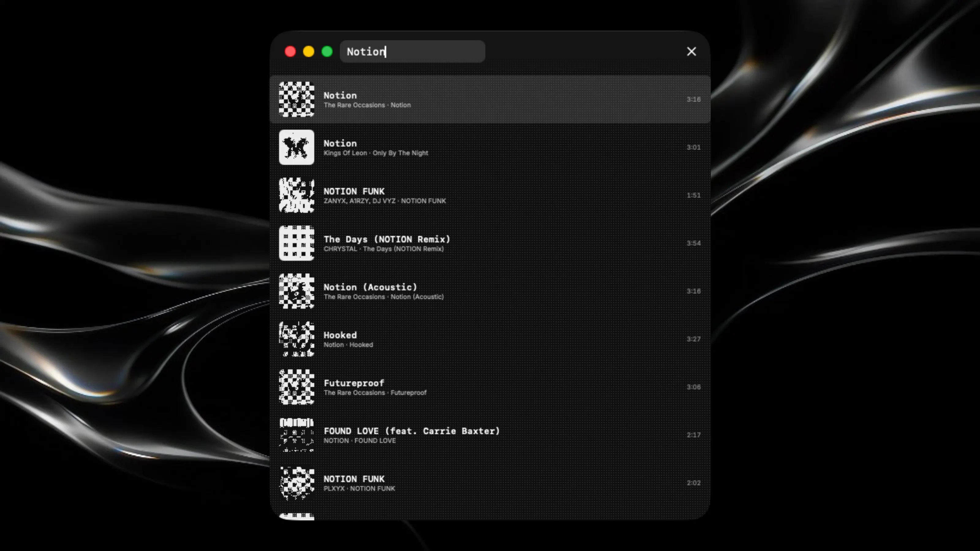Click the 1:51 duration of NOTION FUNK
Screen dimensions: 980x551
tap(693, 195)
